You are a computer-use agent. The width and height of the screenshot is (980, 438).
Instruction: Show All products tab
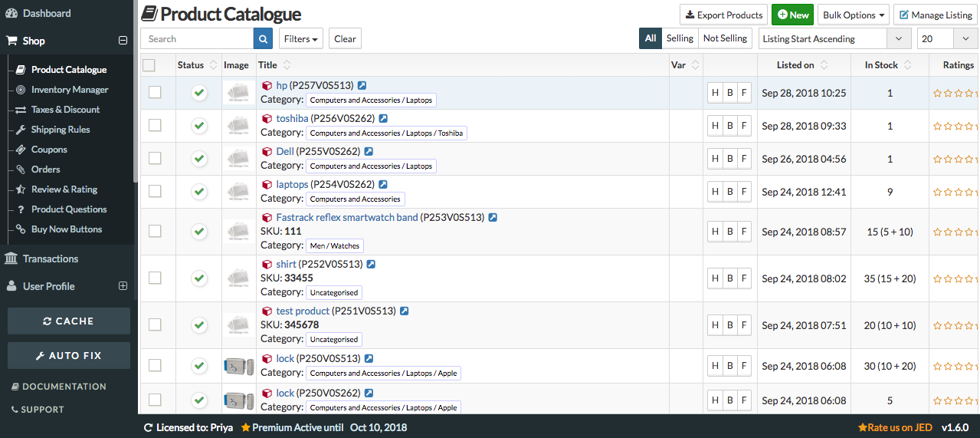pos(651,38)
